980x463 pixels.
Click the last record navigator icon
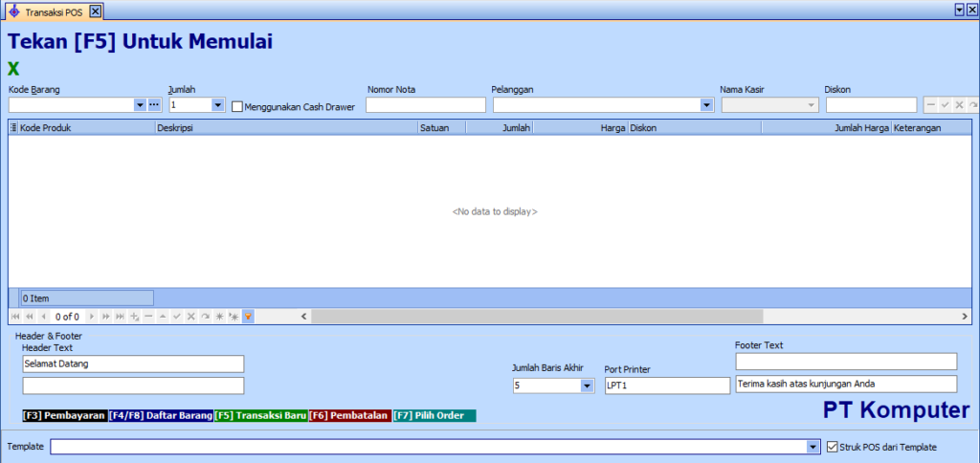119,316
